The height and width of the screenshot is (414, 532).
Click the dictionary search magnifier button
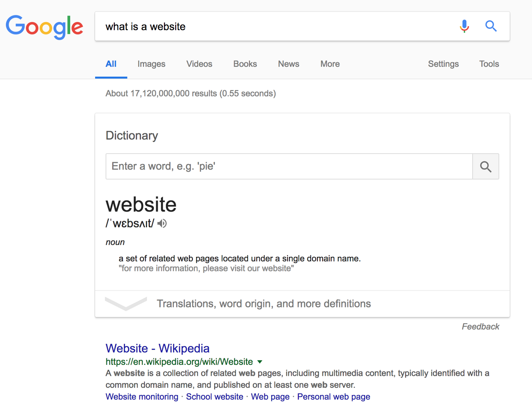point(485,166)
